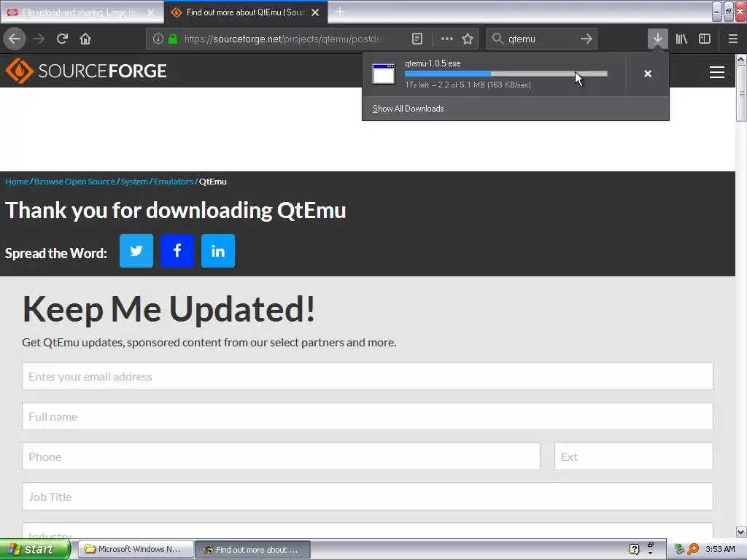This screenshot has width=747, height=560.
Task: Click the qtemu-1.0.5.exe download entry name
Action: (x=433, y=63)
